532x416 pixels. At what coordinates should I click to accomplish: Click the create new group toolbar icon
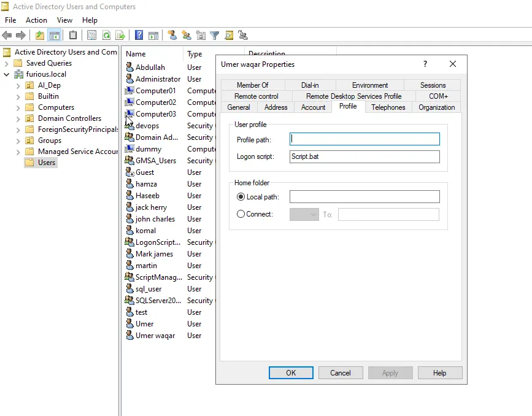coord(187,36)
